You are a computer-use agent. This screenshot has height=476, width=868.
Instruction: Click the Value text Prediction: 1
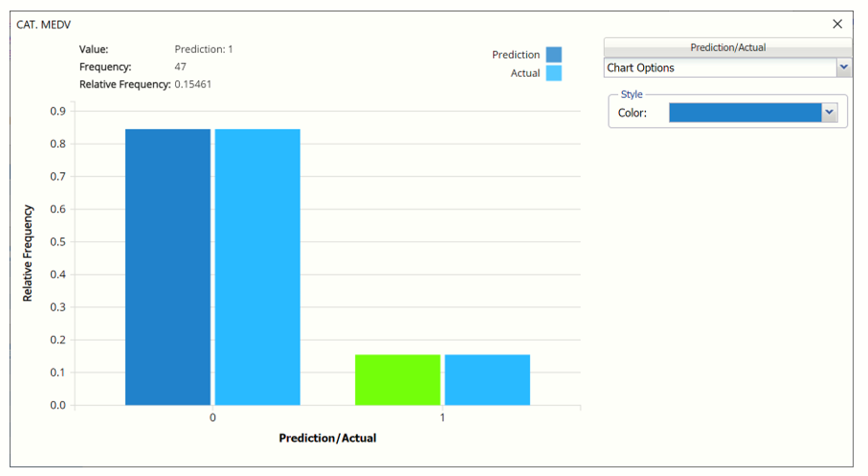click(x=204, y=49)
